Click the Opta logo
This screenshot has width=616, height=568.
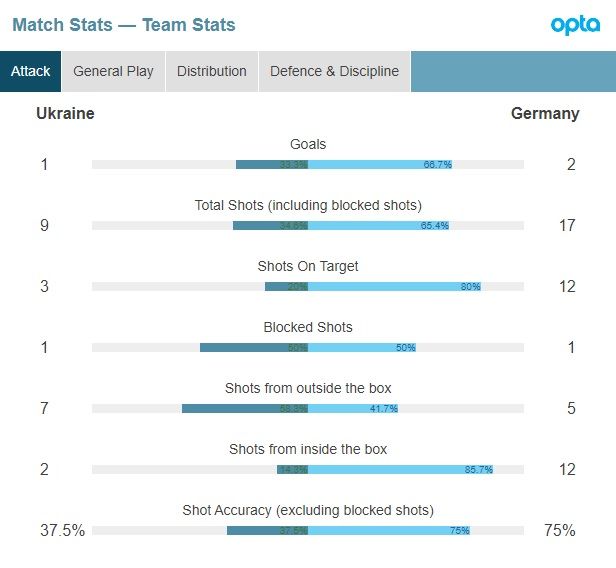click(x=575, y=24)
